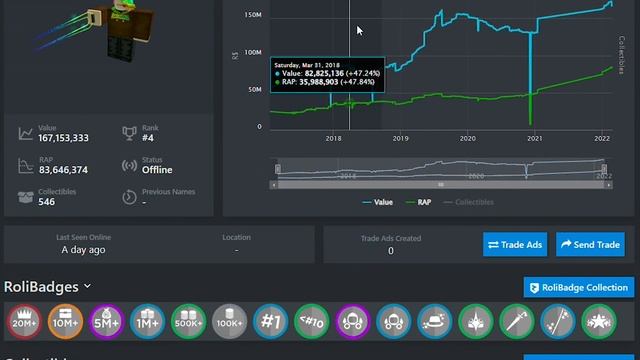640x360 pixels.
Task: Click the 2021 x-axis label
Action: tap(535, 138)
